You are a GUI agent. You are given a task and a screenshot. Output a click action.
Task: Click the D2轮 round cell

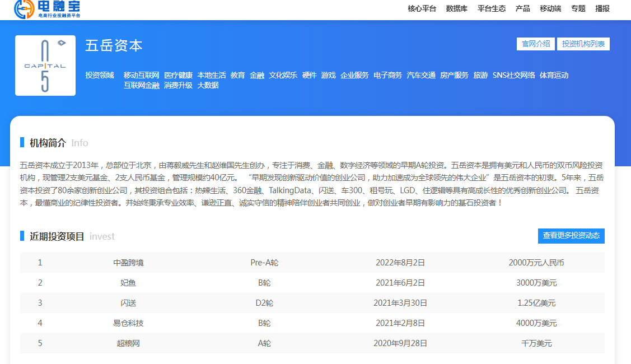pos(264,303)
